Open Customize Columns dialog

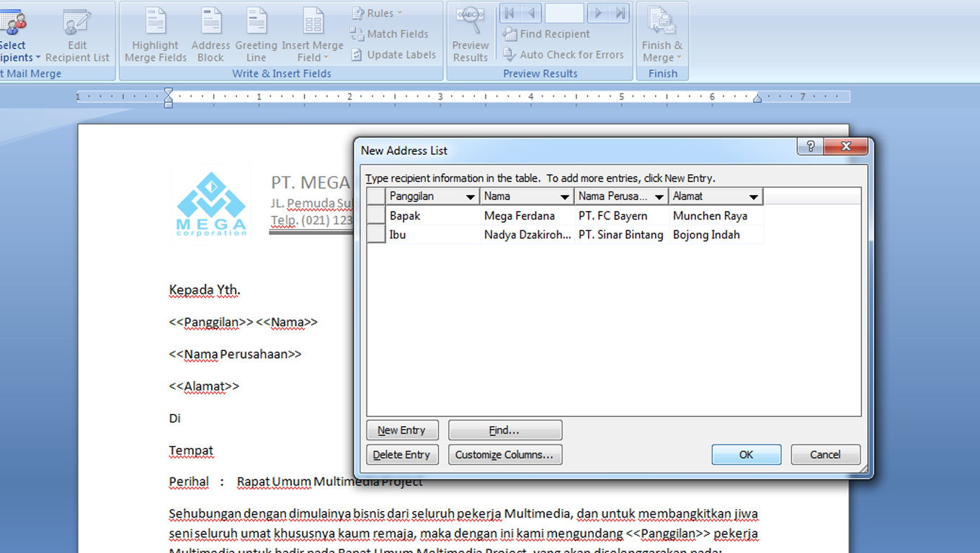click(504, 454)
